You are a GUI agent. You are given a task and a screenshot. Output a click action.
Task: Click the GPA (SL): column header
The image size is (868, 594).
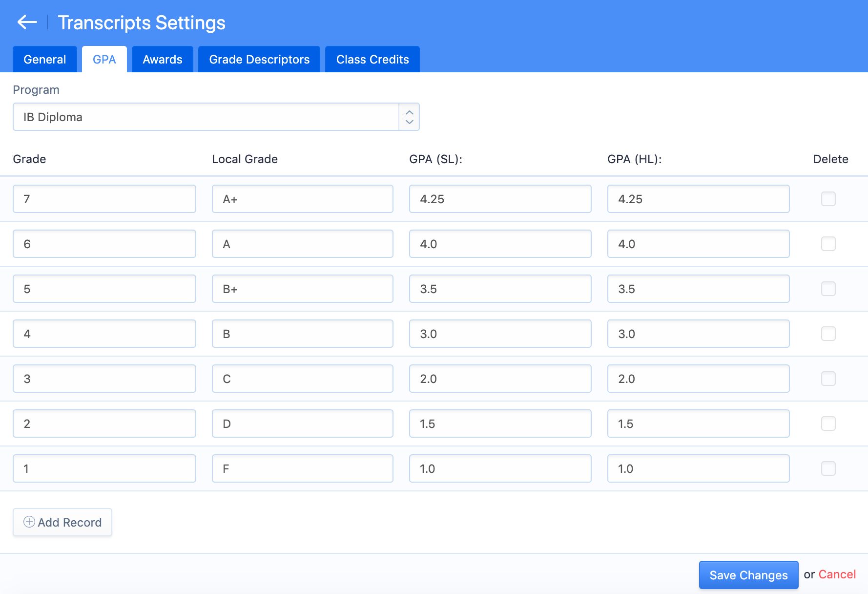(435, 159)
